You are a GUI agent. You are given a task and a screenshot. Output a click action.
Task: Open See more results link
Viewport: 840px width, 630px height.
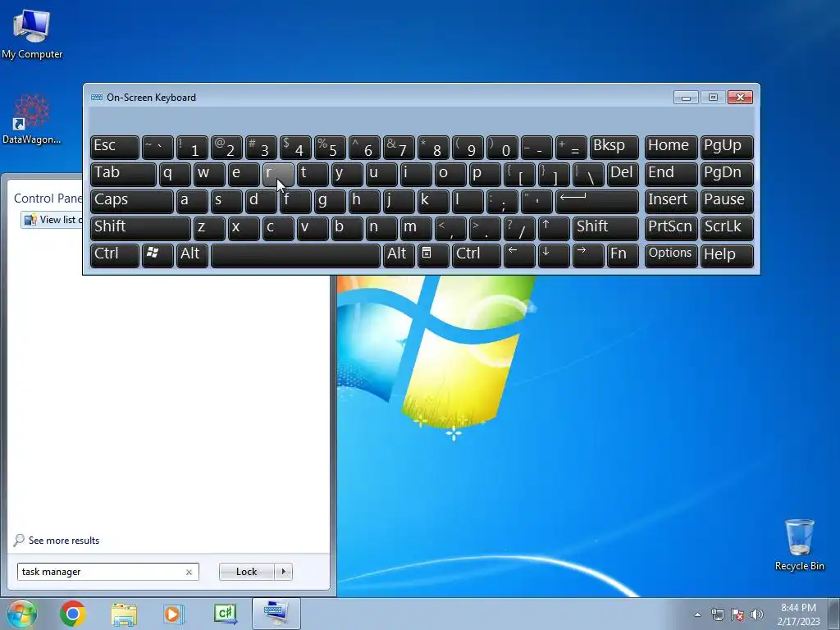click(x=64, y=541)
